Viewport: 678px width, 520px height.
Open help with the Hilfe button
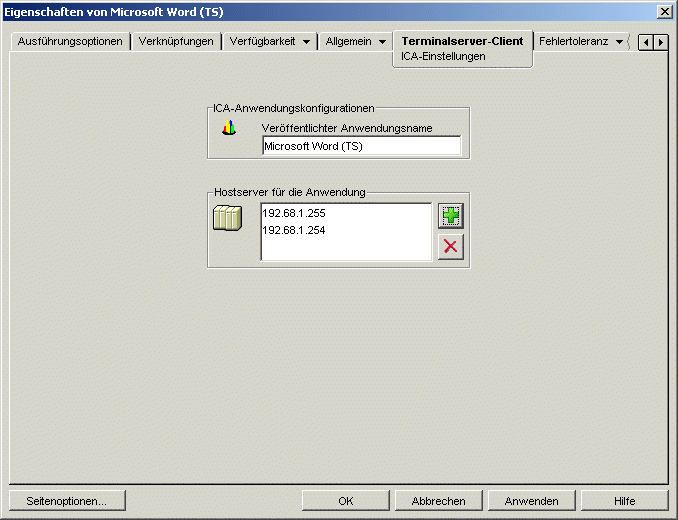click(x=624, y=501)
